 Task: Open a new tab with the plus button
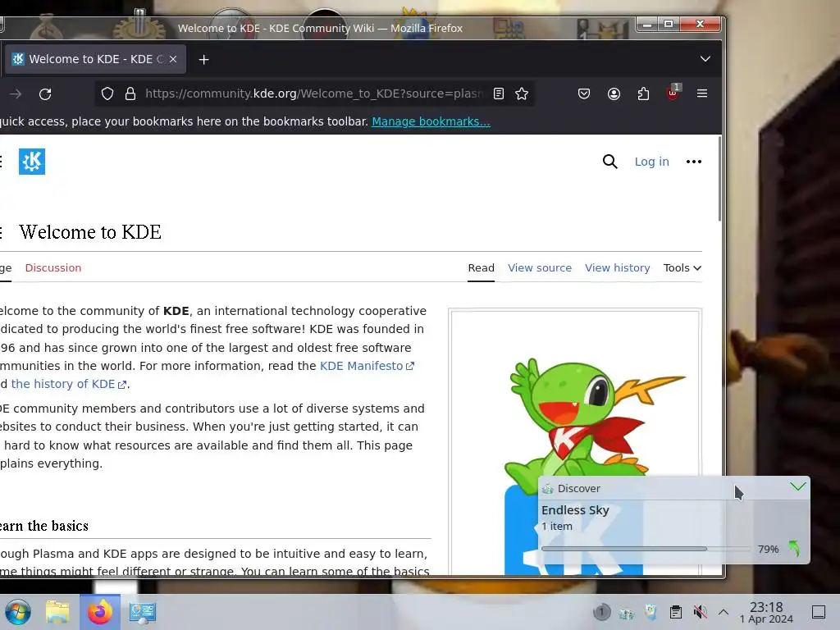(x=203, y=59)
